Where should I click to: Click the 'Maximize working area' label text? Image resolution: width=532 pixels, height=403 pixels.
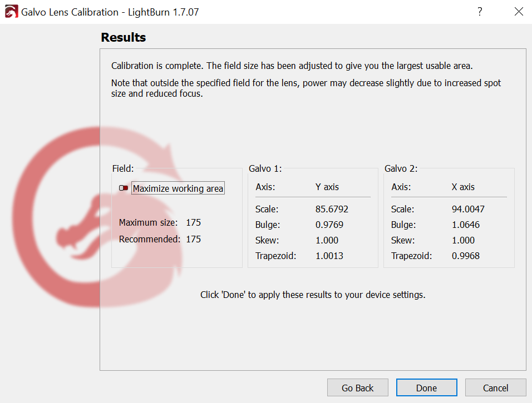tap(178, 188)
